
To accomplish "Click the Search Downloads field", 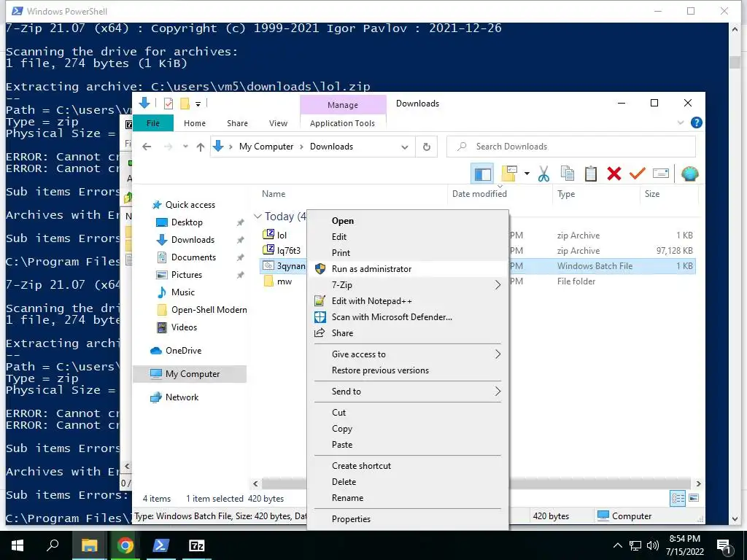I will pyautogui.click(x=570, y=147).
